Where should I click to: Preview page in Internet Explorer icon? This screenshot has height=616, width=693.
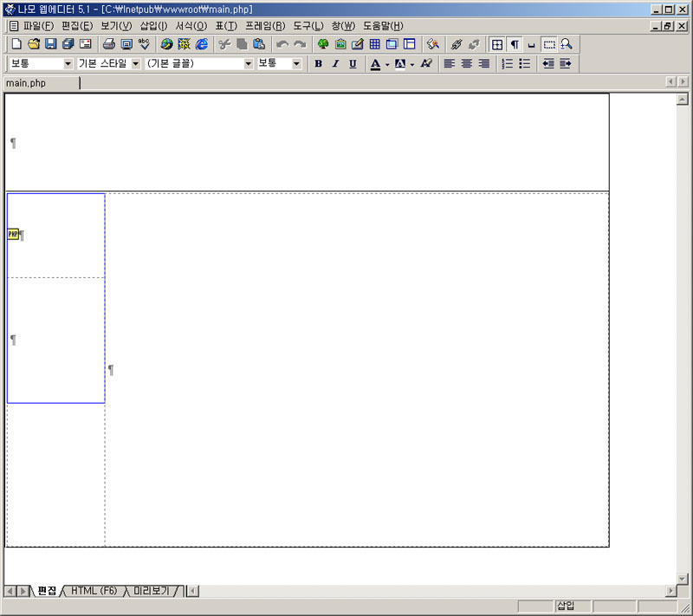coord(202,44)
